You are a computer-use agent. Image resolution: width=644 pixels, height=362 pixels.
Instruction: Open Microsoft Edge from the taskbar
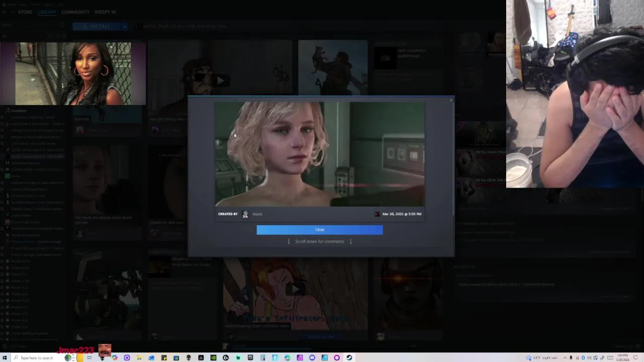(287, 357)
